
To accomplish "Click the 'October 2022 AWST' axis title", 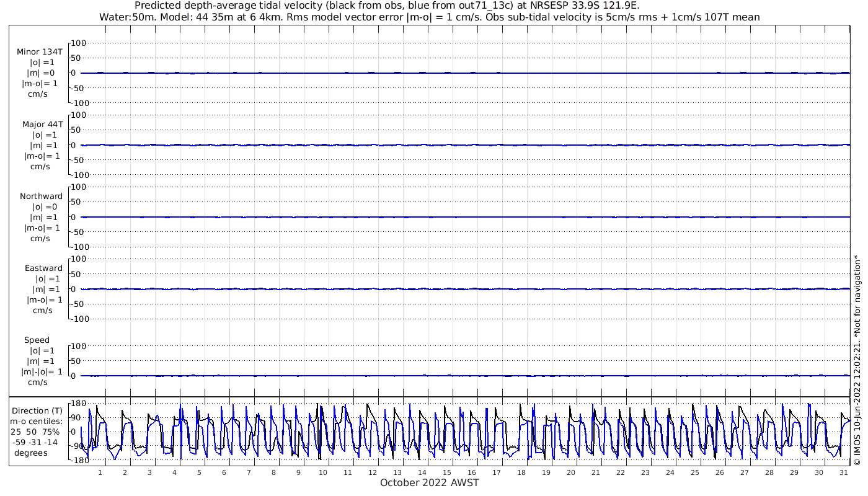I will [430, 482].
